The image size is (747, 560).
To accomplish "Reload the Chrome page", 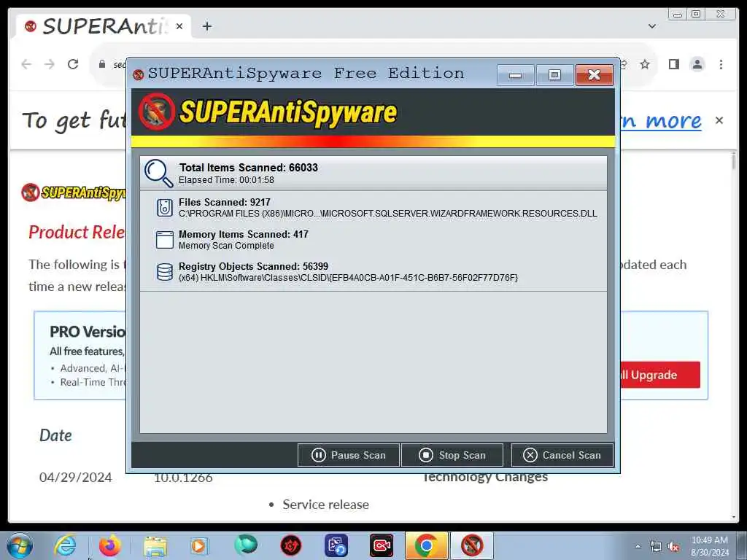I will click(73, 64).
